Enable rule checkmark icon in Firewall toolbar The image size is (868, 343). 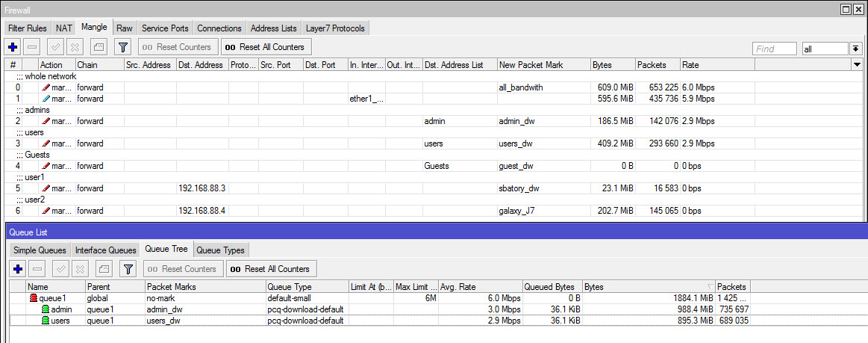pyautogui.click(x=55, y=47)
